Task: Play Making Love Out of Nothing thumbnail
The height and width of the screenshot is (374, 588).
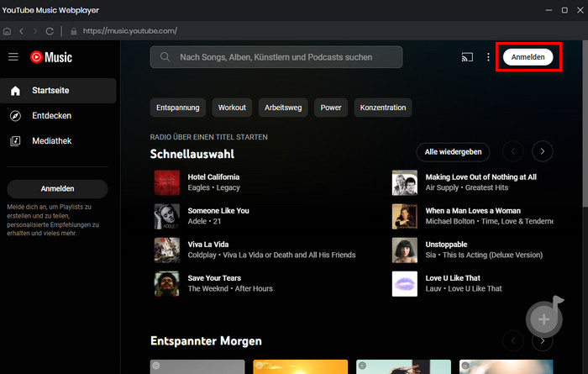Action: click(405, 182)
